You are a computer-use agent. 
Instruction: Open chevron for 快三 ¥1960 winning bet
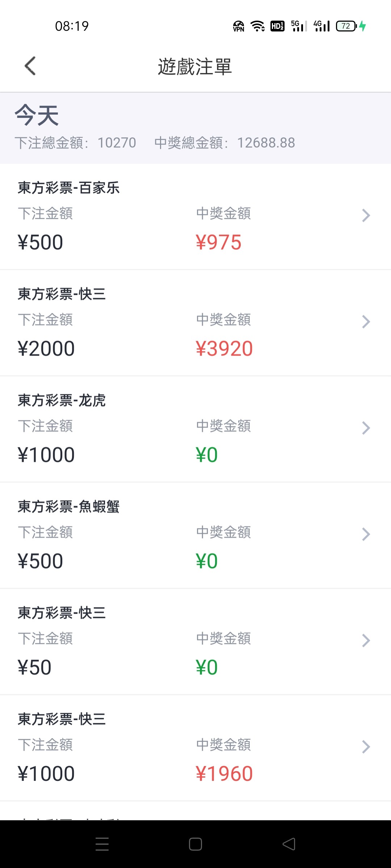366,747
